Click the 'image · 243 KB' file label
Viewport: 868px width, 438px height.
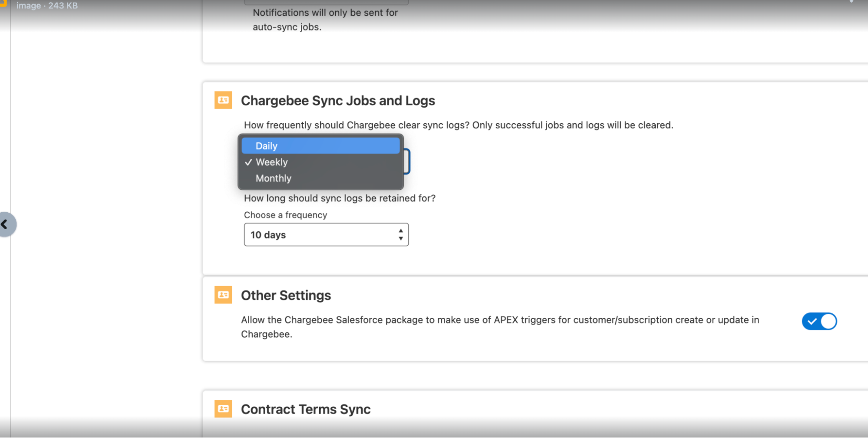pyautogui.click(x=47, y=6)
